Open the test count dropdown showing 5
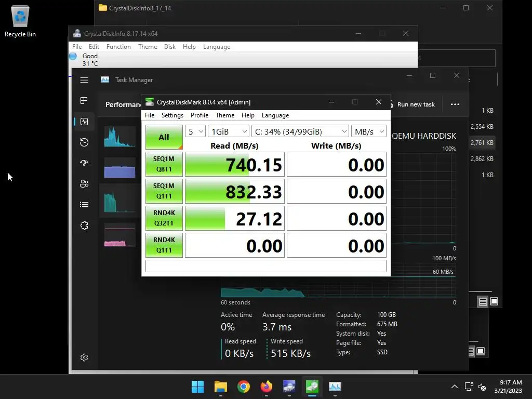The width and height of the screenshot is (532, 399). coord(195,131)
